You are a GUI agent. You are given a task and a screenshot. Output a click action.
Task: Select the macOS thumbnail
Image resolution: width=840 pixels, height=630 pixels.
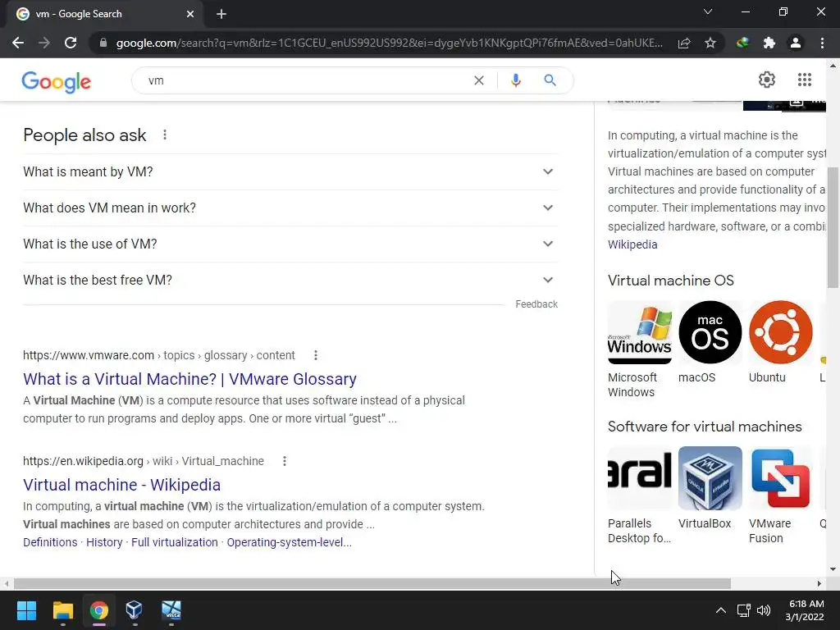[x=710, y=332]
